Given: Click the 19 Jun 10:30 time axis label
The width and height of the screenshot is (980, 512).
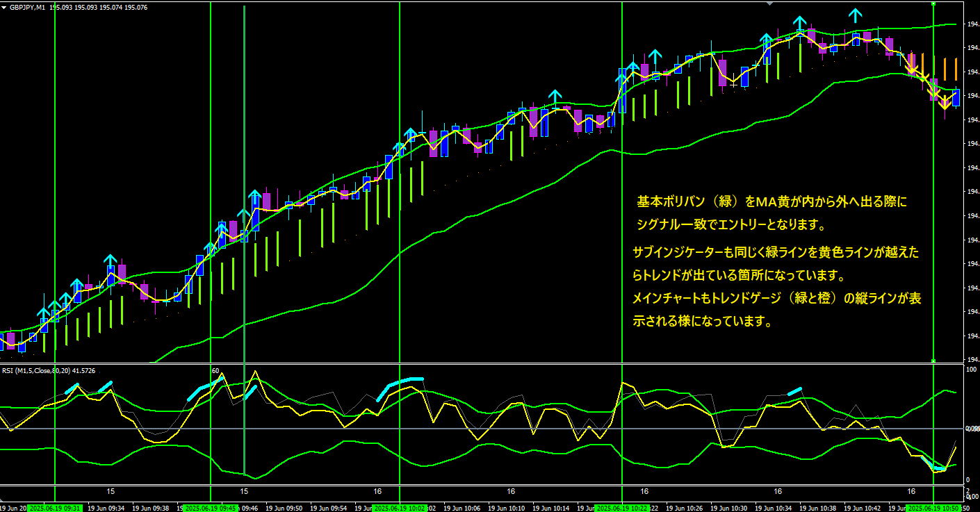Looking at the screenshot, I should (x=730, y=508).
